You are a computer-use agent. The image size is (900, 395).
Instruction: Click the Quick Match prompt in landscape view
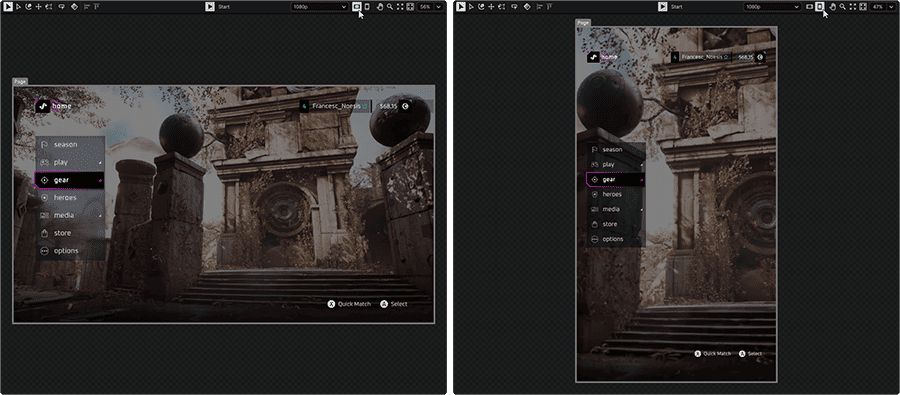point(350,304)
